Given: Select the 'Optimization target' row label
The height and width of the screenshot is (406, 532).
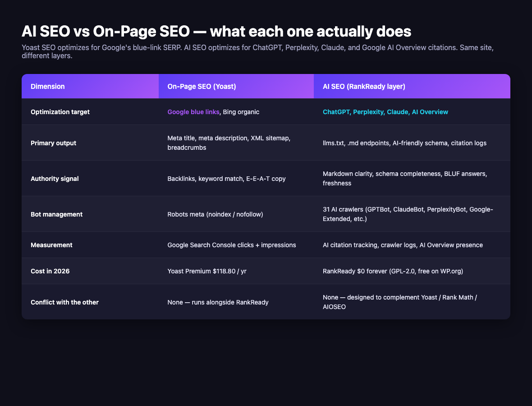Looking at the screenshot, I should [60, 112].
